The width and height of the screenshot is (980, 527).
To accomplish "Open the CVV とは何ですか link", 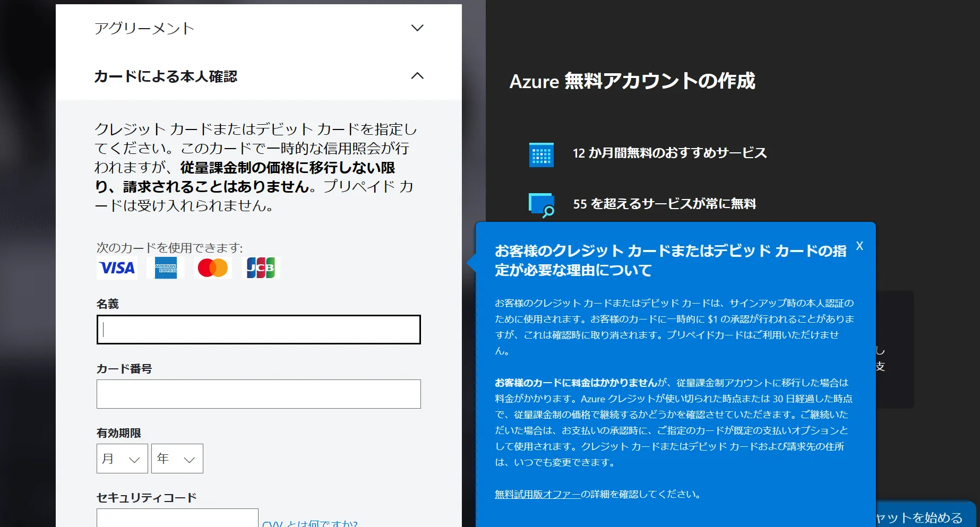I will point(310,523).
